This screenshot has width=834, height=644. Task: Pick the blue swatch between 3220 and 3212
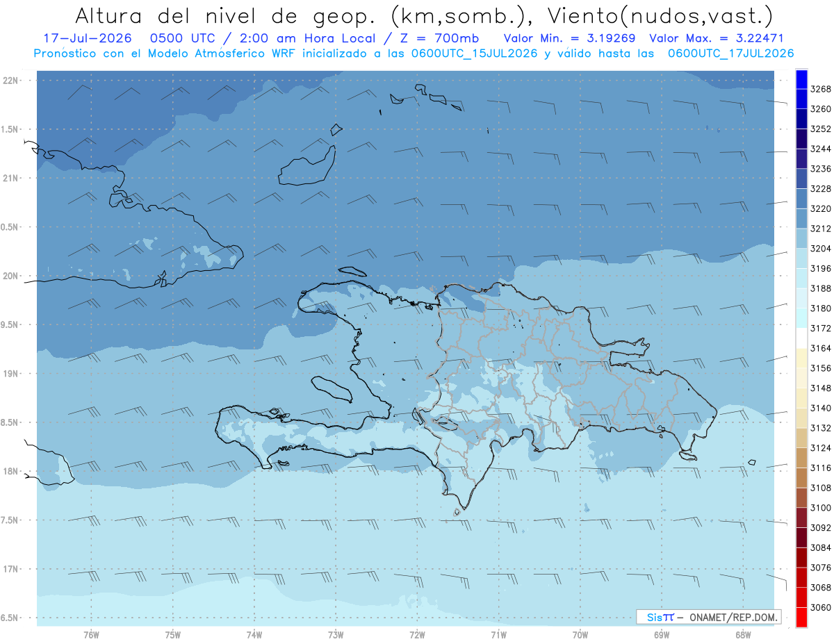point(801,219)
